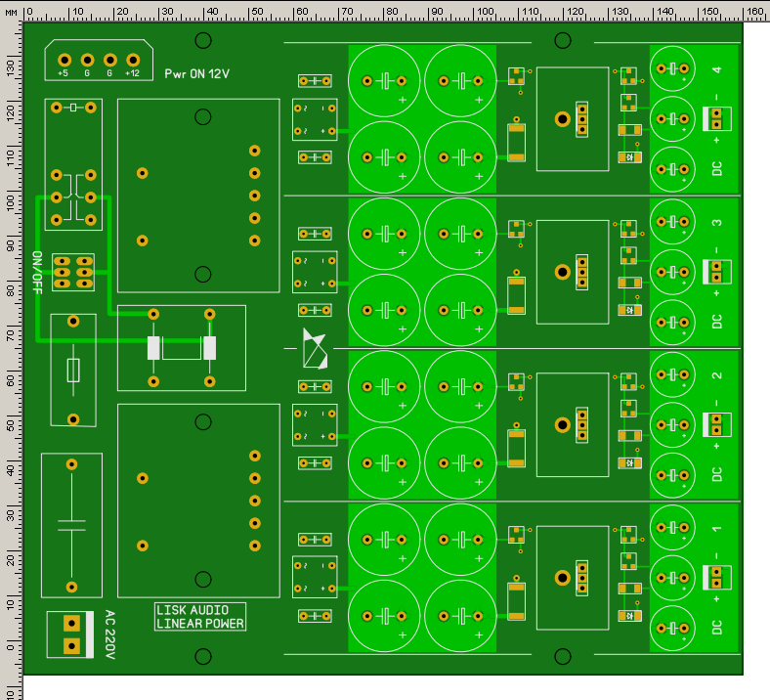Click the lower pad of the AC 220V terminal

point(71,646)
